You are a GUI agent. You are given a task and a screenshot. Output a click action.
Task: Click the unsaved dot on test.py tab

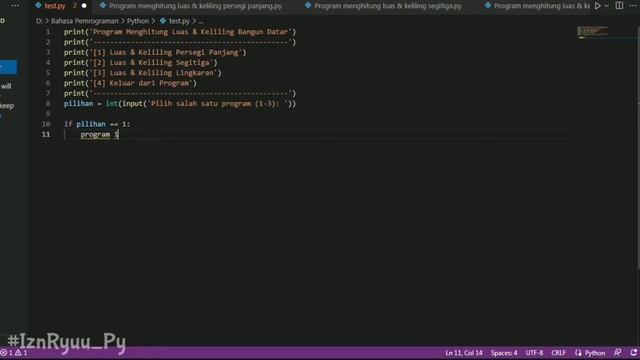click(84, 6)
